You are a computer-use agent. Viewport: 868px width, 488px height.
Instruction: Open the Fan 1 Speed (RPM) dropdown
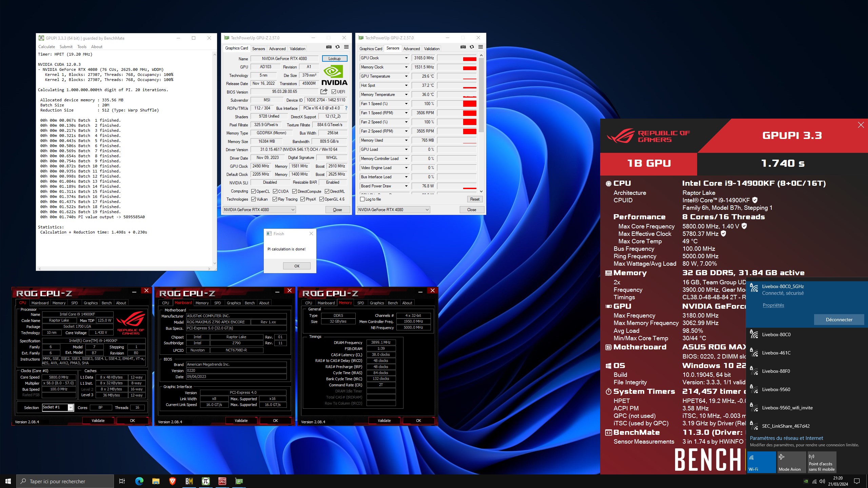(406, 113)
